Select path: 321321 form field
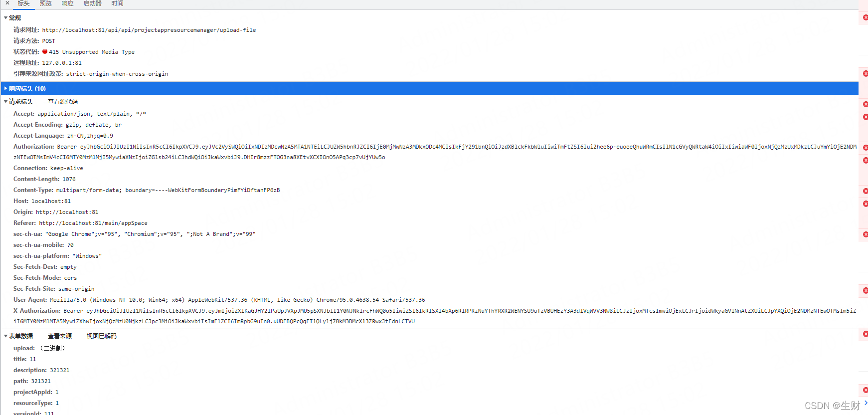This screenshot has width=868, height=415. pos(32,381)
